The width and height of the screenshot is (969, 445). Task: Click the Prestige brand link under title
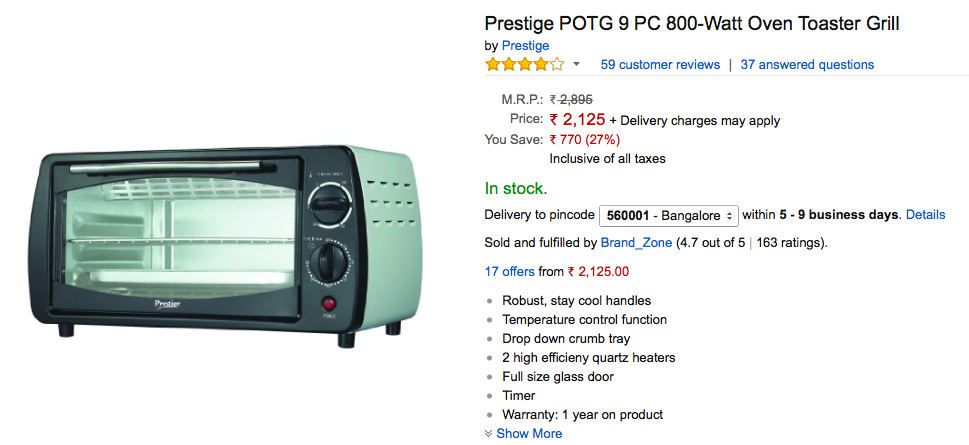click(x=525, y=45)
